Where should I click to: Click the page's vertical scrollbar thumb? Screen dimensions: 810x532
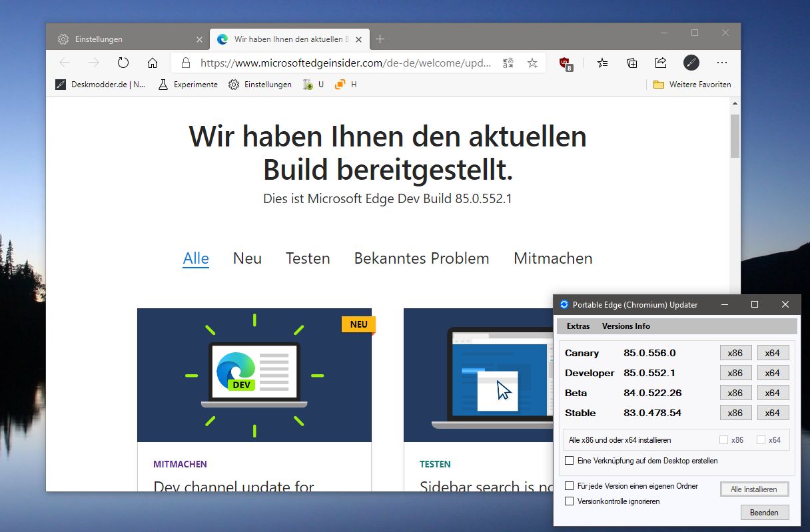(735, 136)
